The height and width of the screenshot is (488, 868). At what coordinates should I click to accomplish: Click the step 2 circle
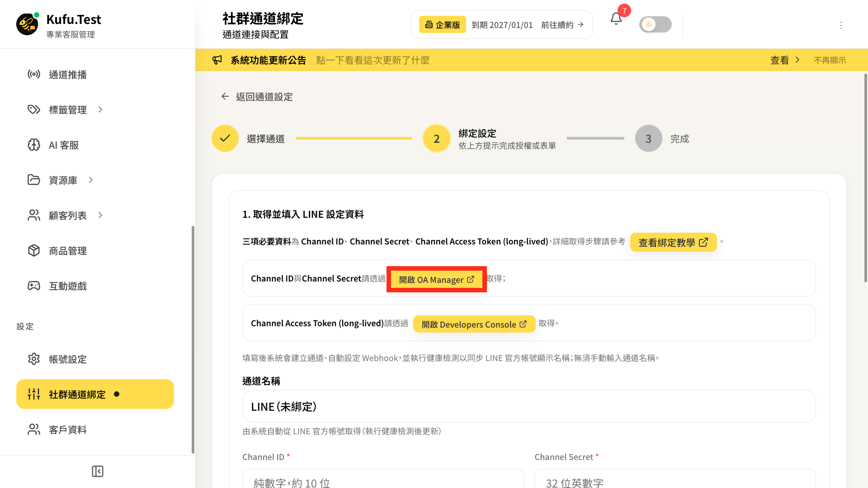click(x=437, y=138)
